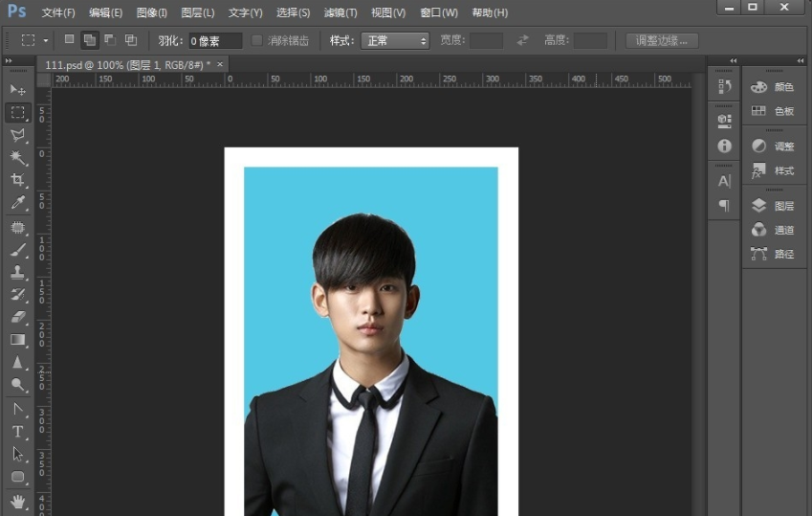Image resolution: width=812 pixels, height=516 pixels.
Task: Enable the 消除锯齿 anti-alias checkbox
Action: click(257, 41)
